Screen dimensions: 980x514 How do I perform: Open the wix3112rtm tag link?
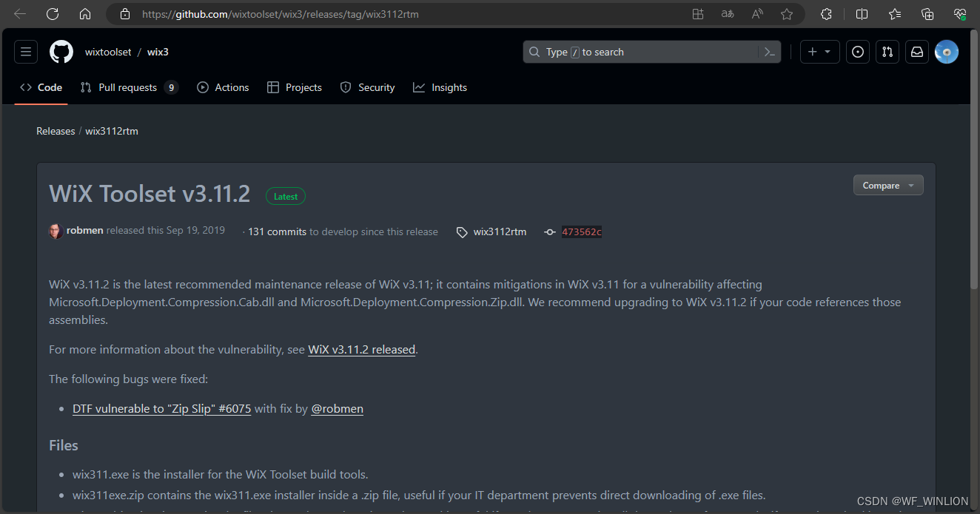pyautogui.click(x=500, y=231)
